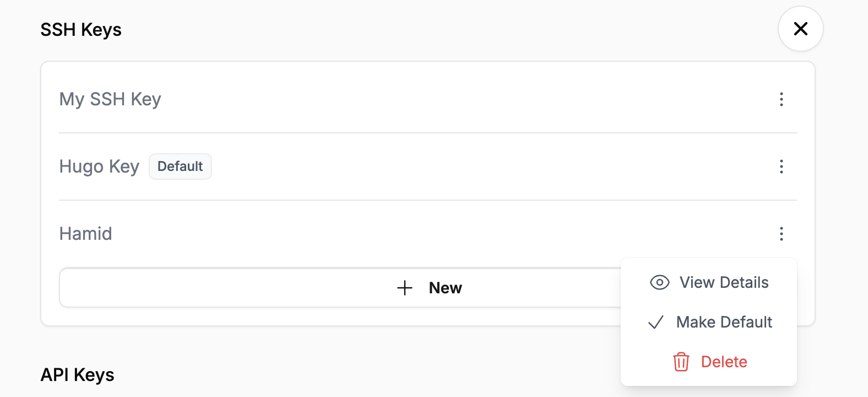Open the Hugo Key three-dot menu
The image size is (868, 397).
(781, 167)
